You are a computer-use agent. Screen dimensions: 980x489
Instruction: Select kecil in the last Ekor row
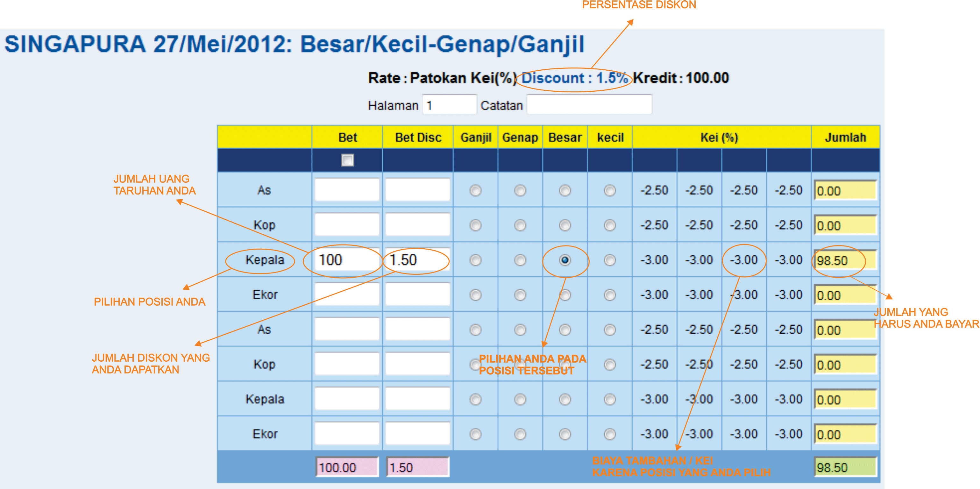pos(610,434)
